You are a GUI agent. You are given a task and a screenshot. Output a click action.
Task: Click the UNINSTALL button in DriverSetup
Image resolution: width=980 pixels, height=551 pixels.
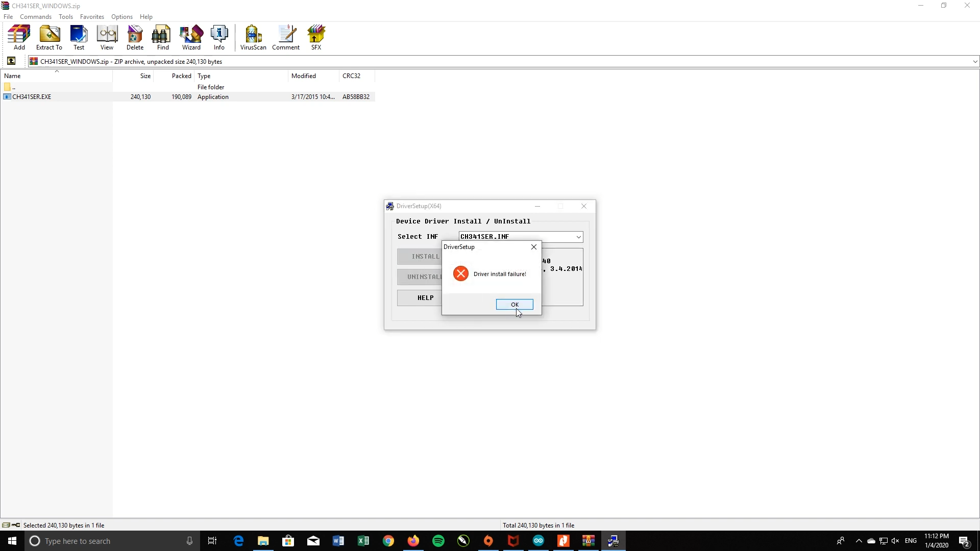419,277
